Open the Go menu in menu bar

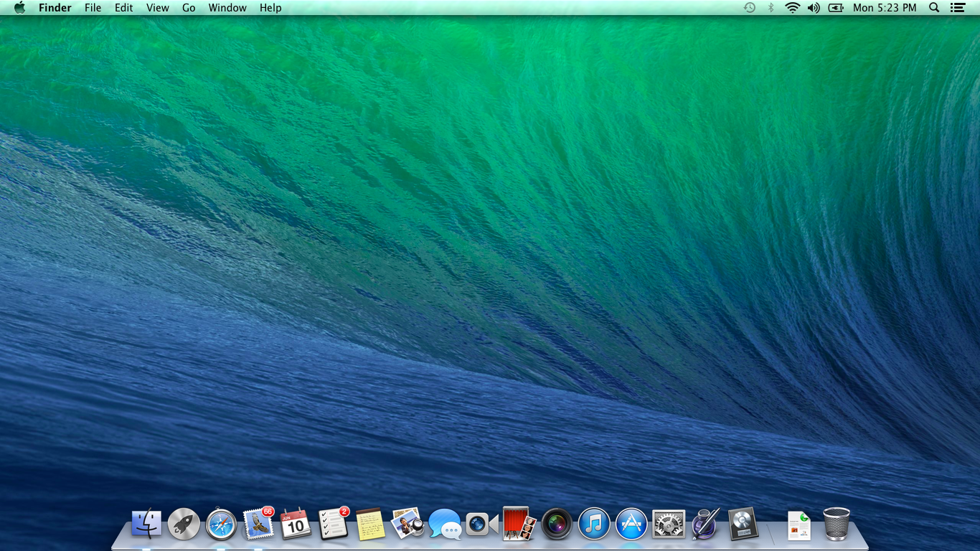click(x=189, y=8)
